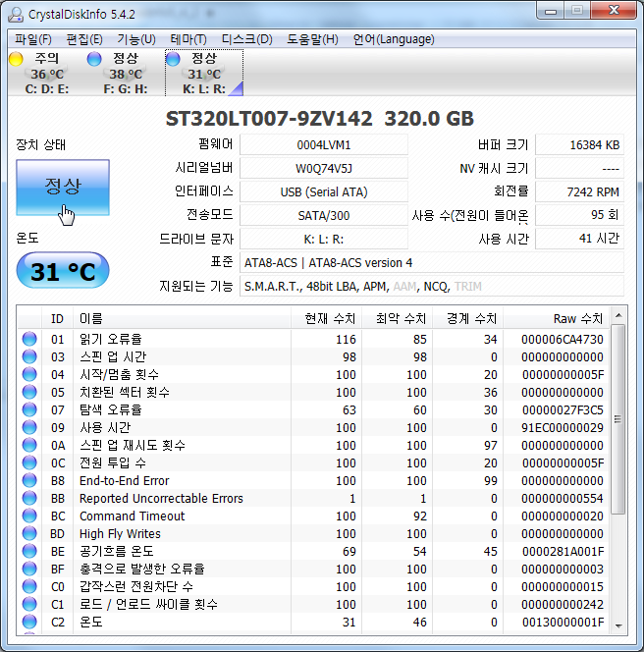Screen dimensions: 644x652
Task: Click status circle for C0 갑작스런 전원차단 수
Action: [x=29, y=586]
